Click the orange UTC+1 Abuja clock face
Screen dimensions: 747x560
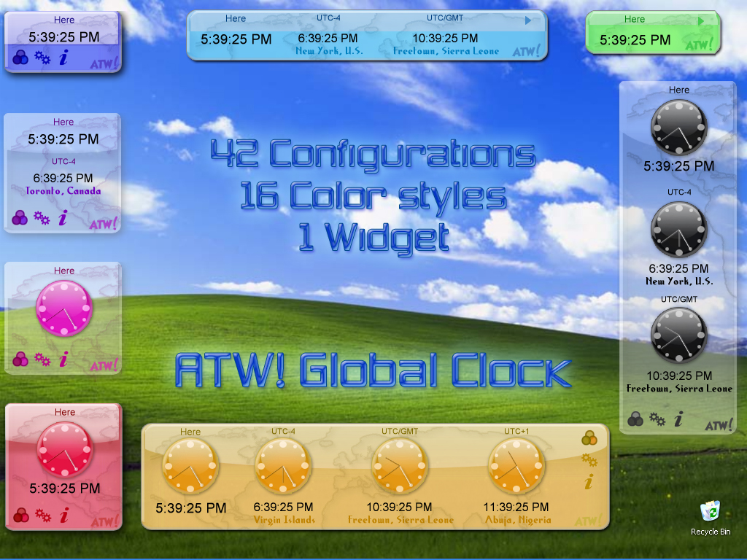click(x=516, y=466)
